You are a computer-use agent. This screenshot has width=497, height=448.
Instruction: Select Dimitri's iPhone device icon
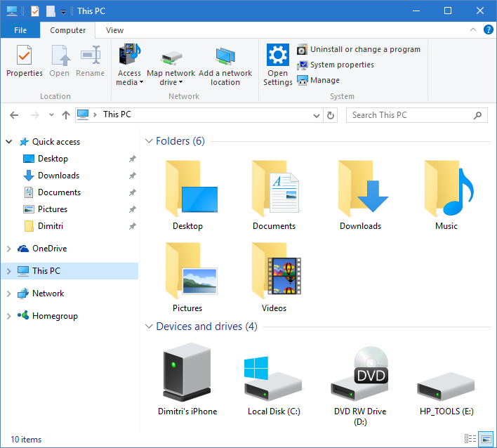pyautogui.click(x=187, y=372)
